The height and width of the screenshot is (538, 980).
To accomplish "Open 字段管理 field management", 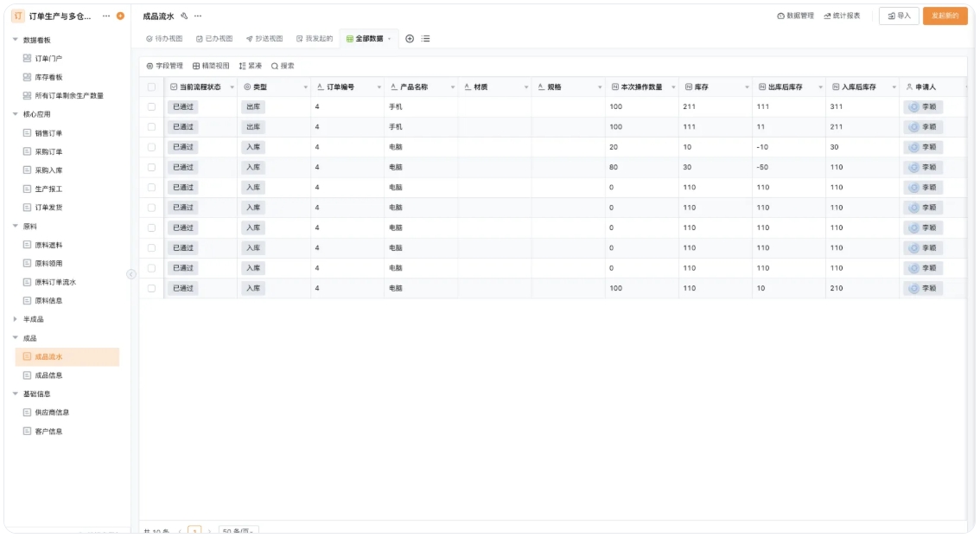I will 164,66.
